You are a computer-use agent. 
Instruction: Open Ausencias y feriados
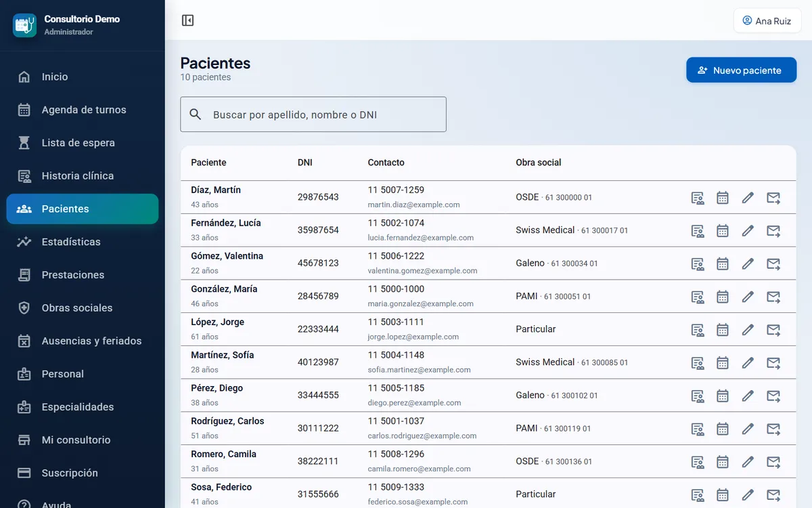click(x=83, y=341)
